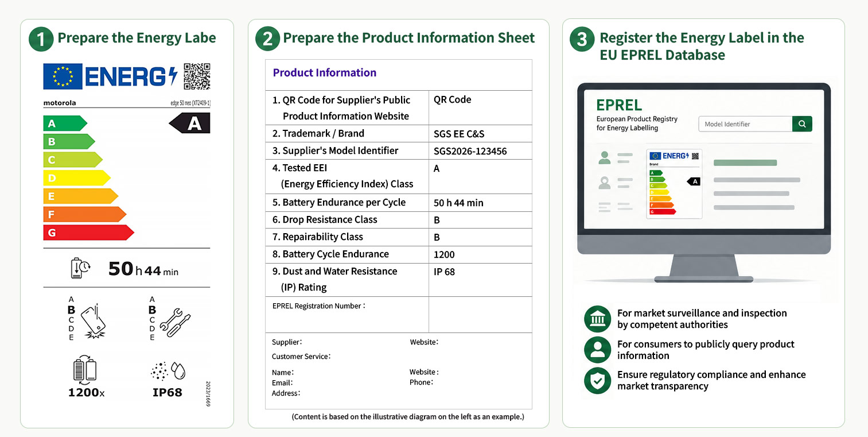Click the Product Information heading
The width and height of the screenshot is (868, 437).
[325, 72]
